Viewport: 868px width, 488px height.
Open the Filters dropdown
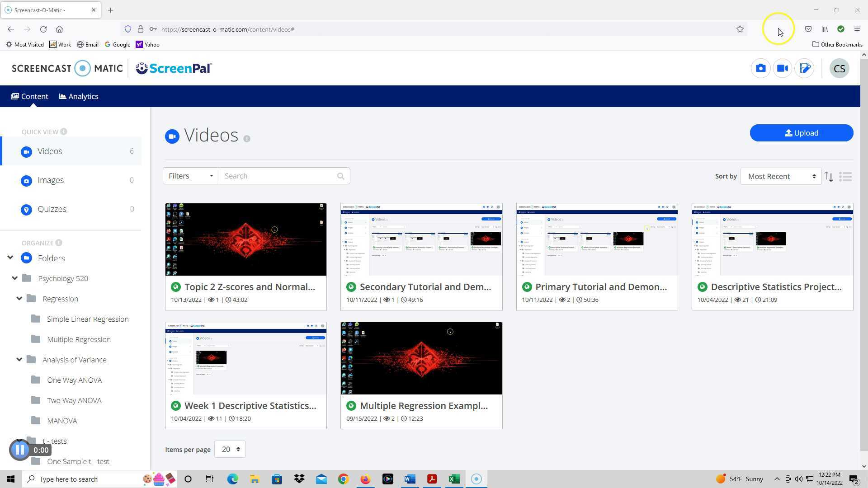(x=190, y=176)
